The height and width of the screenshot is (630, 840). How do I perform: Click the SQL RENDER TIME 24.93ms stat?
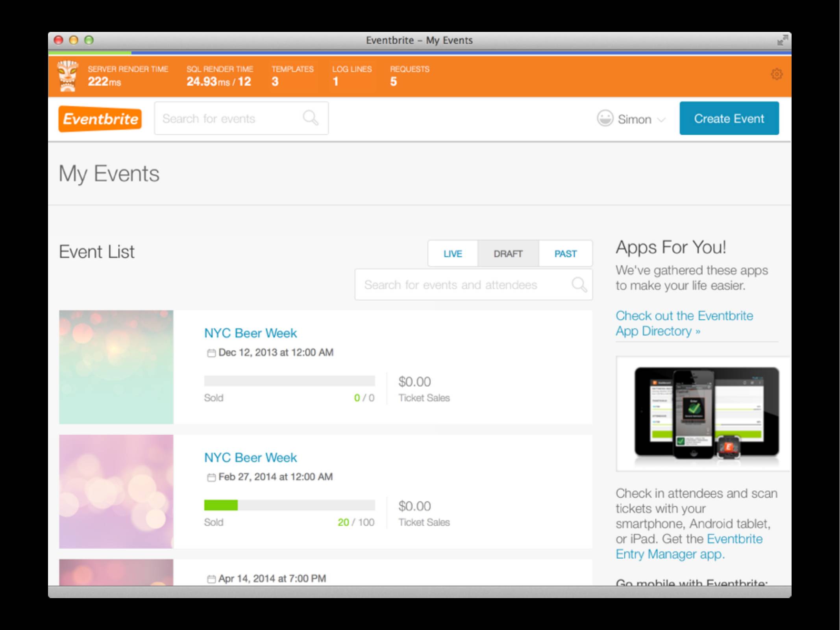click(x=220, y=76)
